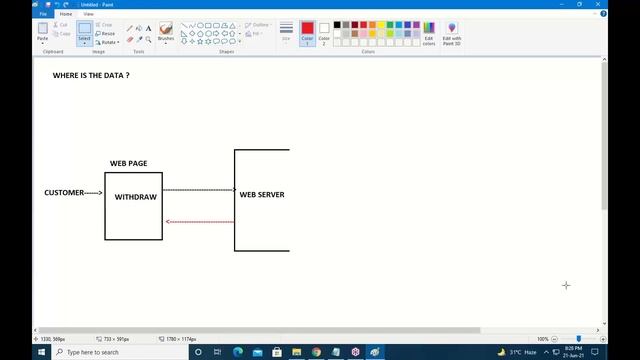Image resolution: width=640 pixels, height=360 pixels.
Task: Choose the Rectangle shape
Action: (x=208, y=25)
